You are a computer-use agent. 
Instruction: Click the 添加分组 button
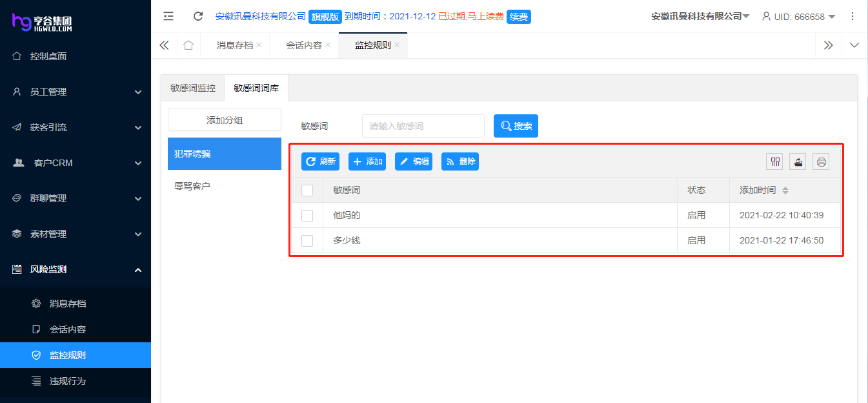(x=225, y=120)
